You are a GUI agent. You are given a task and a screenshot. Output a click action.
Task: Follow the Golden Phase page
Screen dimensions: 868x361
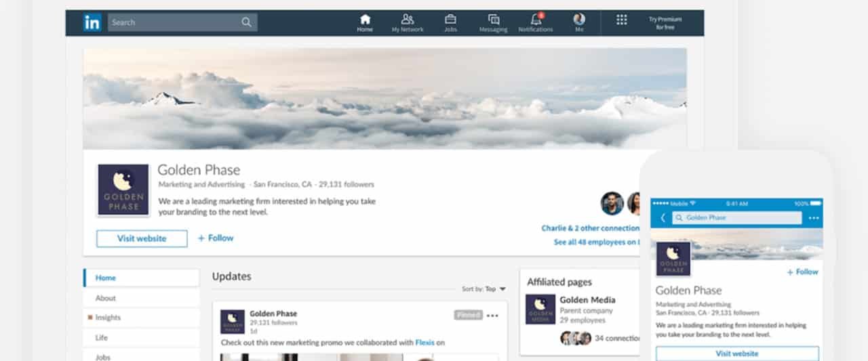tap(216, 238)
